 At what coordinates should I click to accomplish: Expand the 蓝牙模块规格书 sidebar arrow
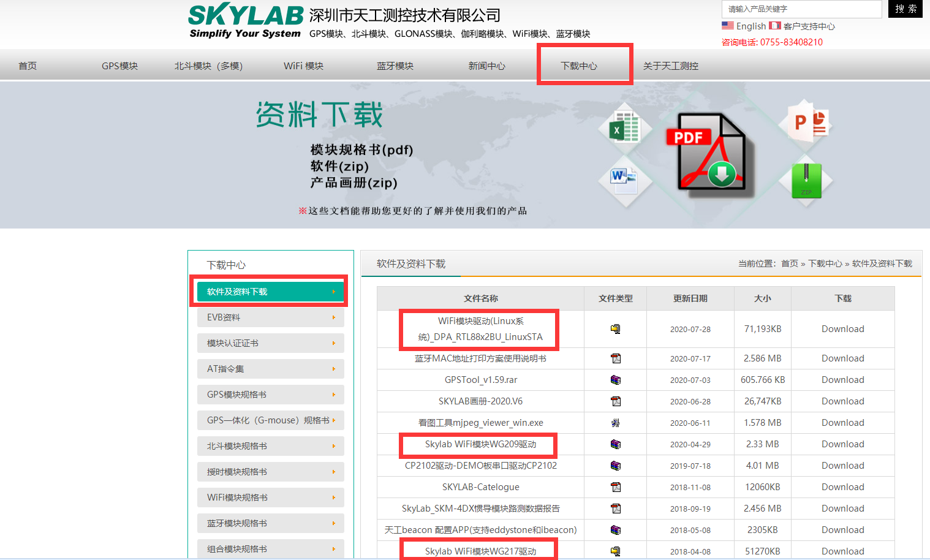334,523
